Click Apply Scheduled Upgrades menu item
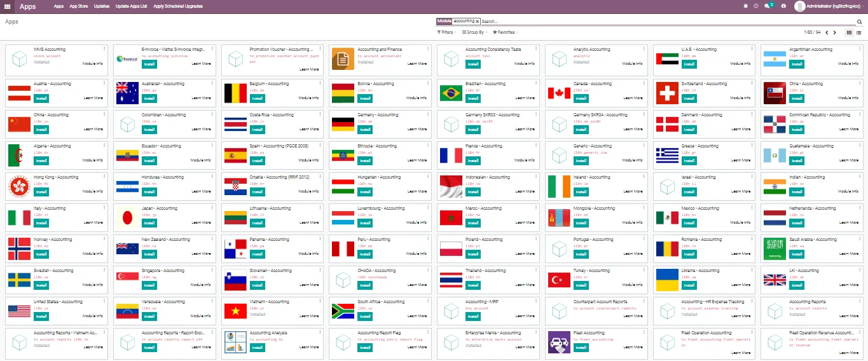 (178, 6)
